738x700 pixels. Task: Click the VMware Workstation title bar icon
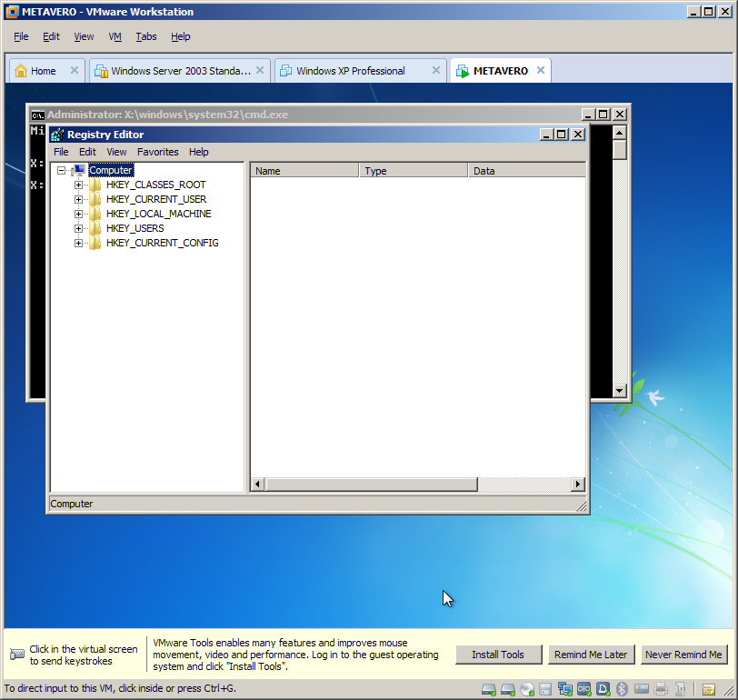click(x=12, y=12)
